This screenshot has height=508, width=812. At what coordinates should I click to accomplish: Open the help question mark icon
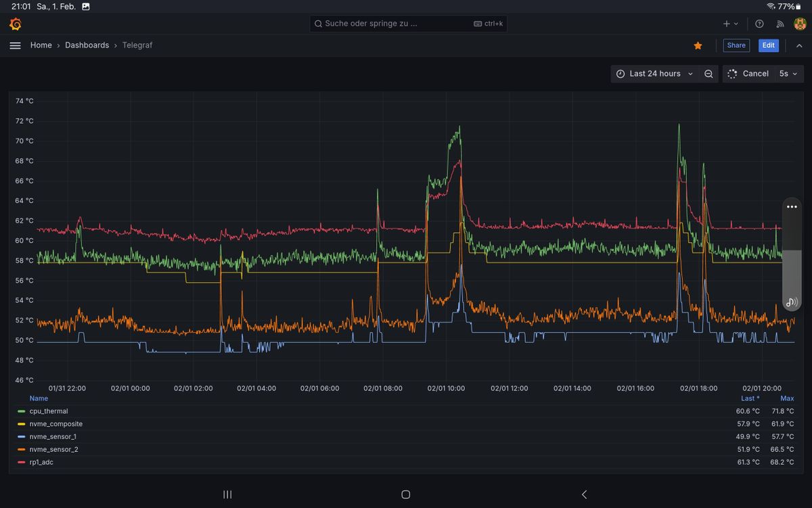pyautogui.click(x=759, y=24)
